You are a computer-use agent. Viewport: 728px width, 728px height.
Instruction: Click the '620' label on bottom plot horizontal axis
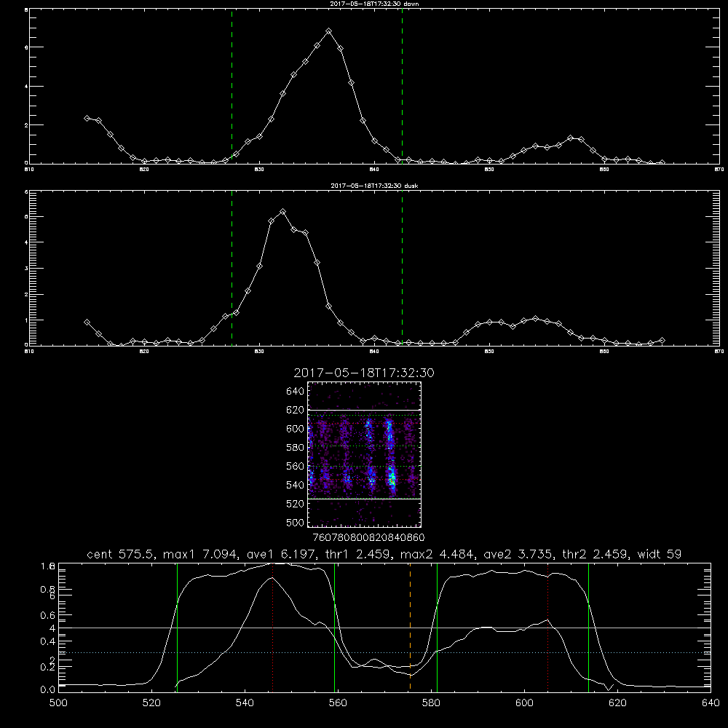(617, 703)
